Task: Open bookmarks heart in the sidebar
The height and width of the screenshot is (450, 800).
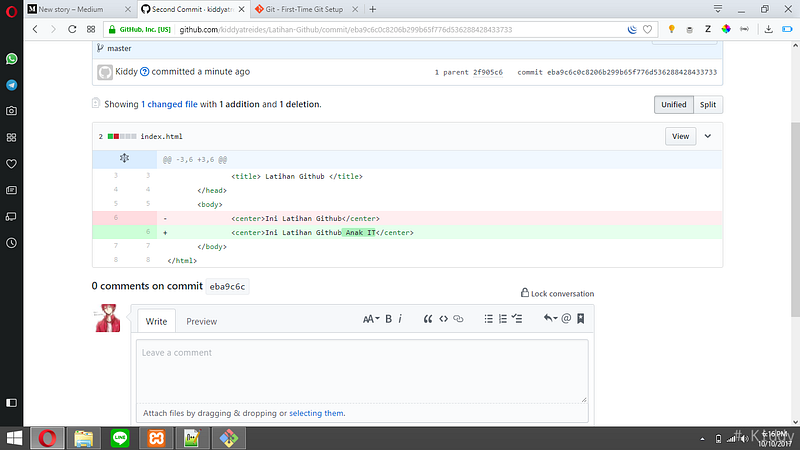Action: click(x=11, y=164)
